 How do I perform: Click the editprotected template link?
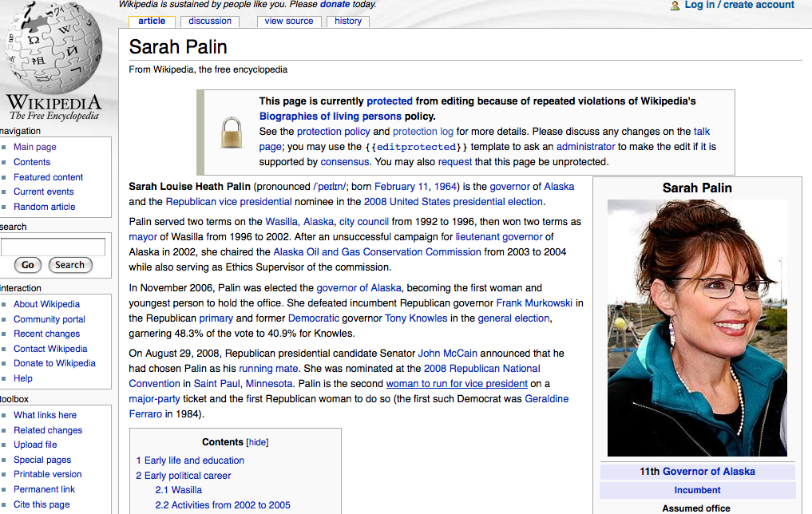tap(416, 147)
